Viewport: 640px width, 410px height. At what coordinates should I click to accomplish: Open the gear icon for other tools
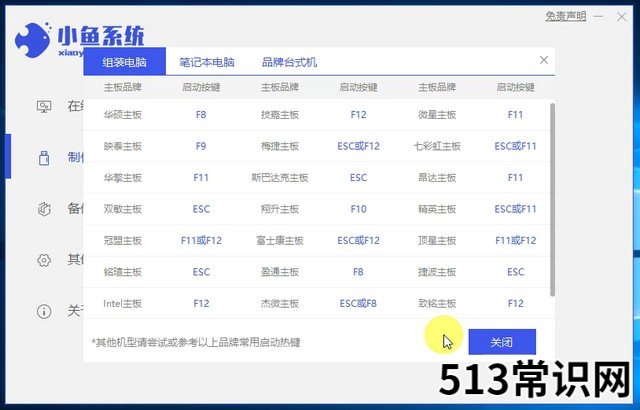pos(44,260)
